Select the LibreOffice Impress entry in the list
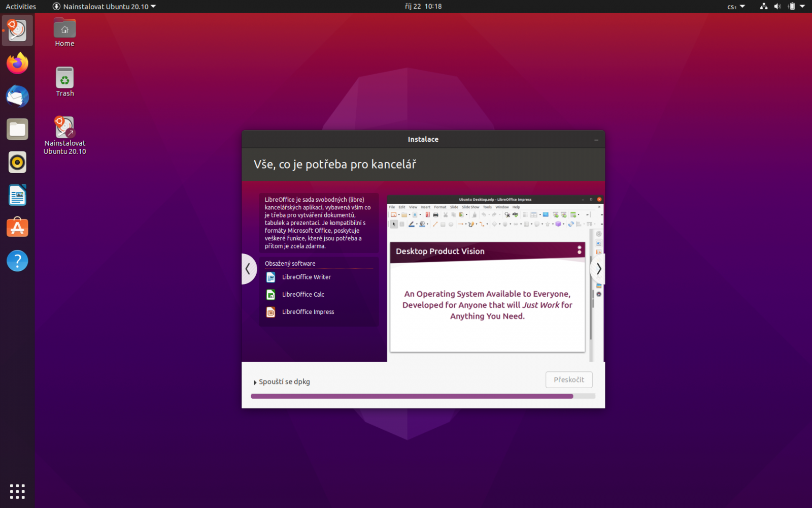Screen dimensions: 812x508 tap(308, 311)
